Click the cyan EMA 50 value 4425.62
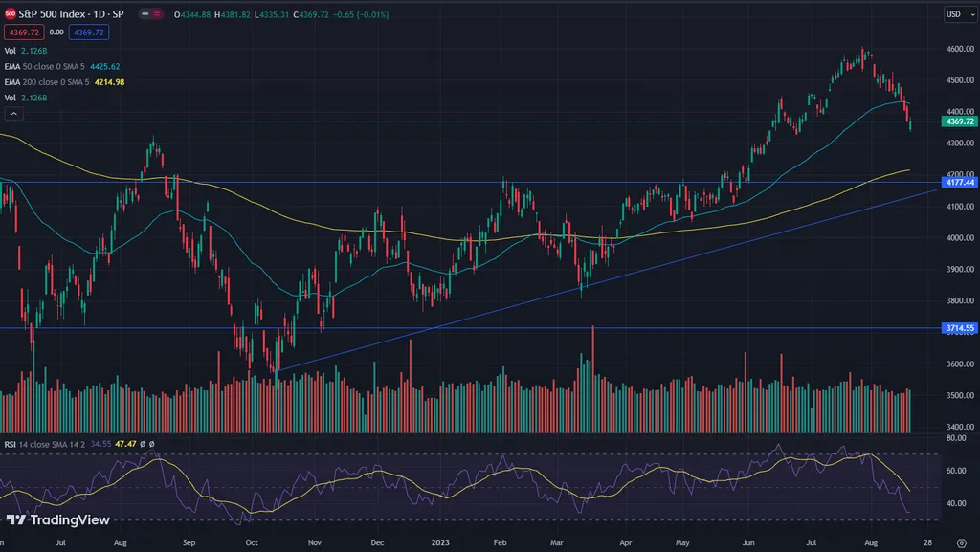This screenshot has width=980, height=552. pos(103,67)
